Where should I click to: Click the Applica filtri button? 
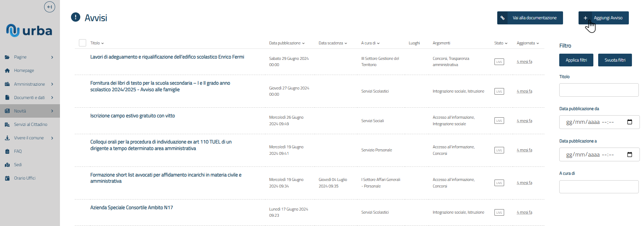click(x=576, y=60)
